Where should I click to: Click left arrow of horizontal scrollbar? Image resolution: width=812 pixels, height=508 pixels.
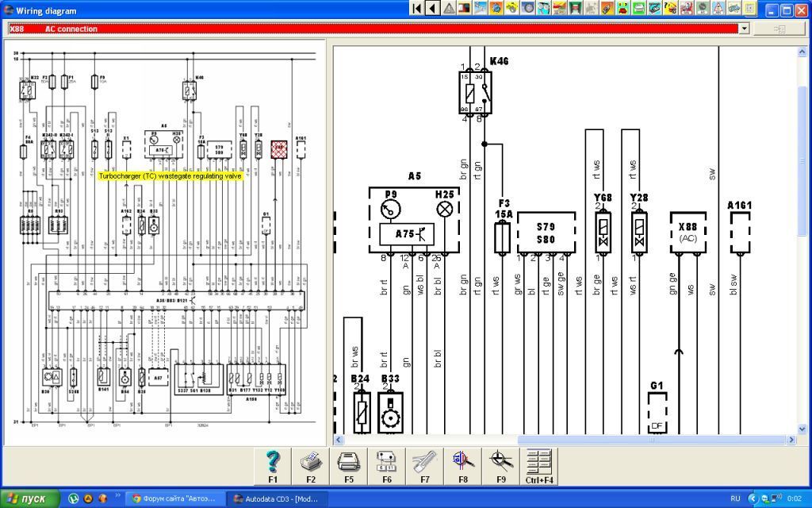pyautogui.click(x=339, y=440)
